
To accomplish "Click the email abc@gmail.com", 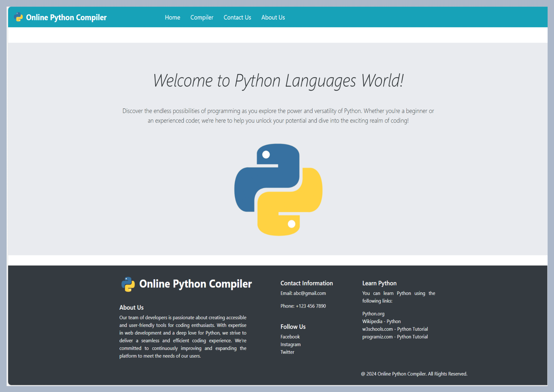I will click(x=309, y=293).
